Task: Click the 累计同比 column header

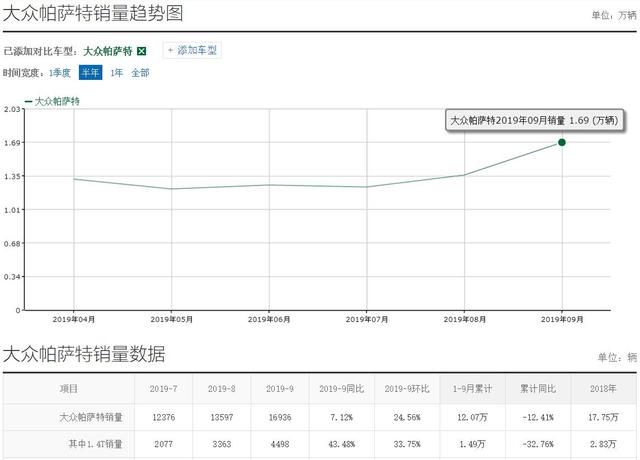Action: pyautogui.click(x=538, y=389)
